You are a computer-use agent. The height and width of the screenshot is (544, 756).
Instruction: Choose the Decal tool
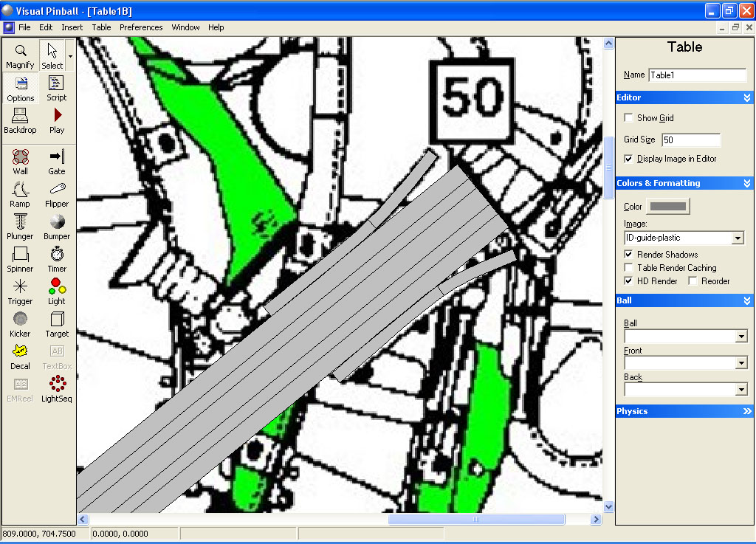click(x=21, y=357)
